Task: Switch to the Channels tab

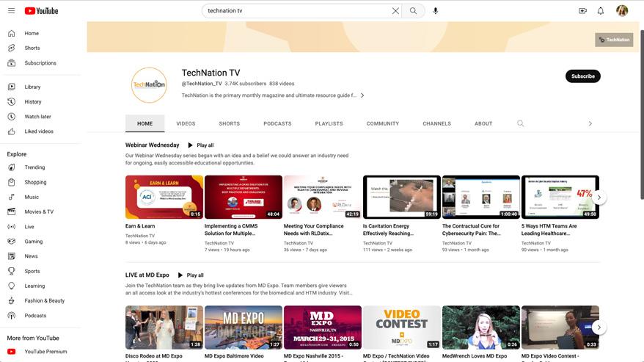Action: click(x=436, y=123)
